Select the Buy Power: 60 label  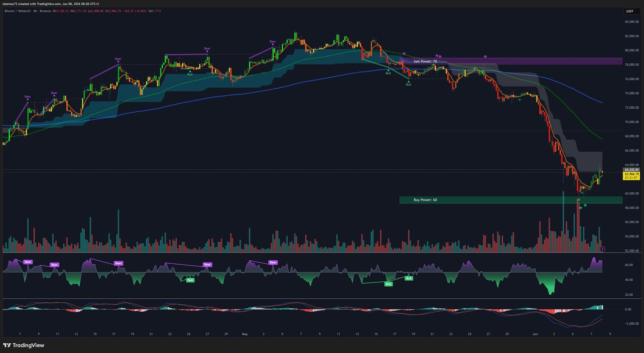click(425, 200)
